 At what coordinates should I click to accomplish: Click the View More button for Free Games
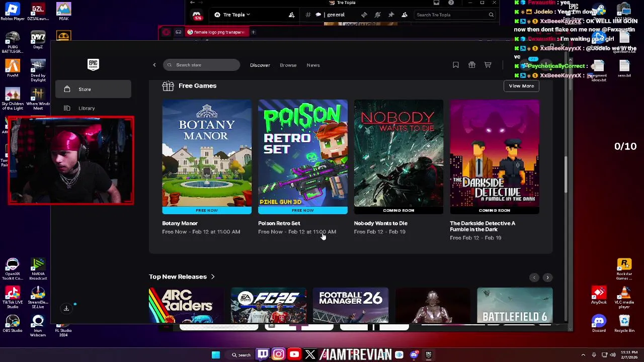(x=521, y=86)
